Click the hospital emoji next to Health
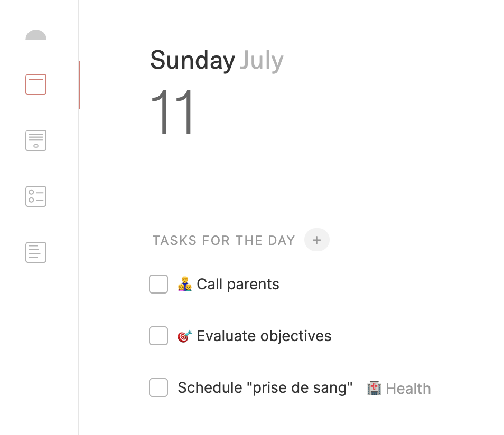Screen dimensions: 504x435 (x=374, y=389)
